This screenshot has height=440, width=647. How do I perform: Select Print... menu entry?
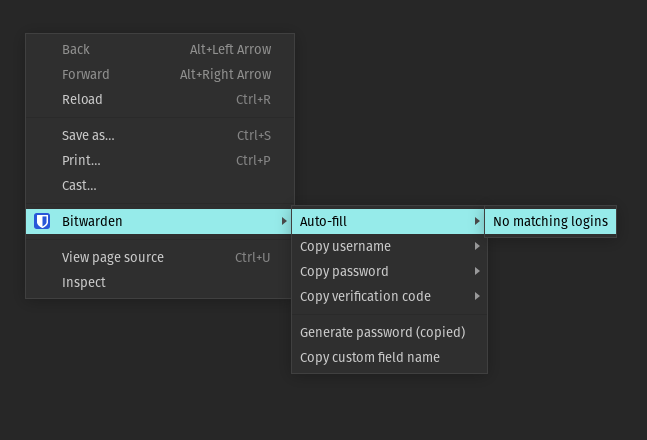(x=160, y=160)
